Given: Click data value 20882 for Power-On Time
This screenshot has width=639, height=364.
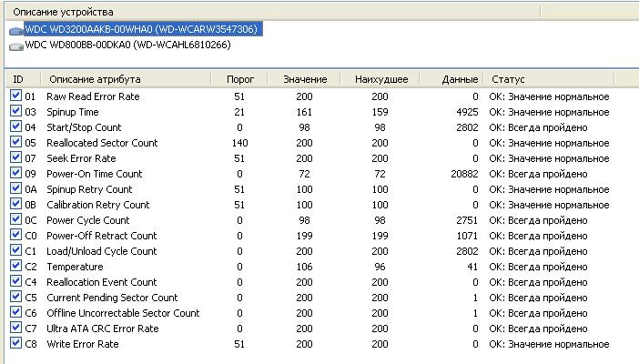Looking at the screenshot, I should [464, 174].
